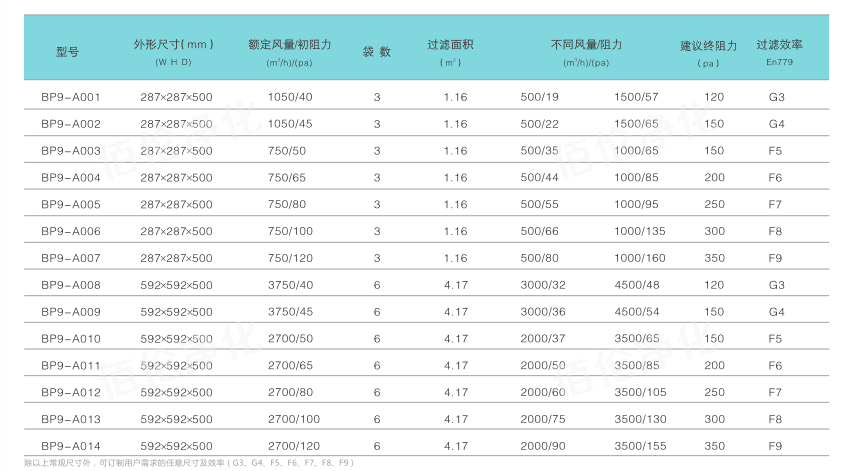The image size is (854, 471).
Task: Click airflow resistance value 500/22
Action: click(540, 124)
